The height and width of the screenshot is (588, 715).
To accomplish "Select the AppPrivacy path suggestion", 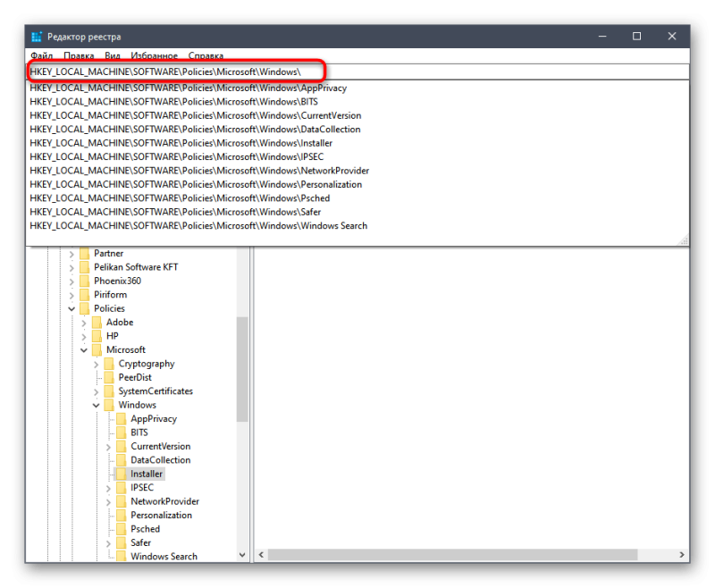I will coord(357,88).
